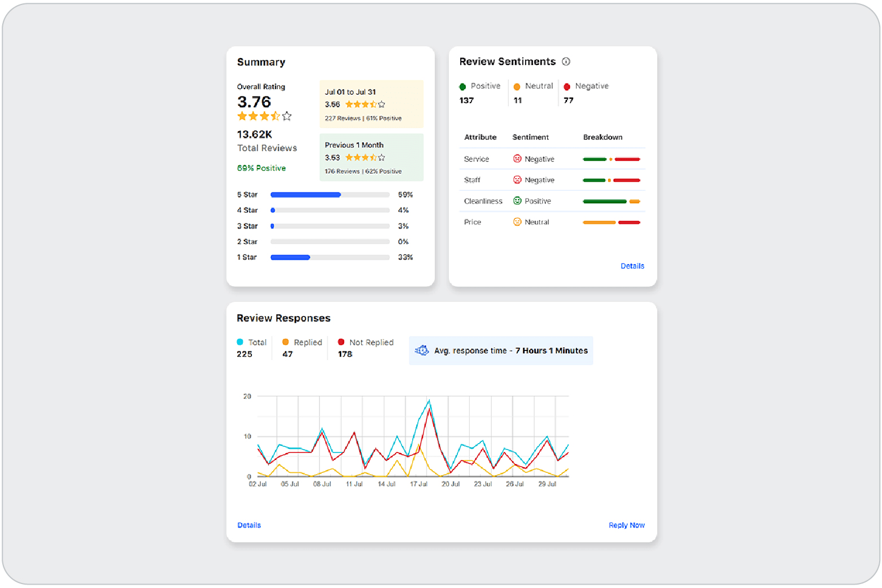Select the Jul 01 to Jul 31 card
The width and height of the screenshot is (882, 588).
point(371,104)
